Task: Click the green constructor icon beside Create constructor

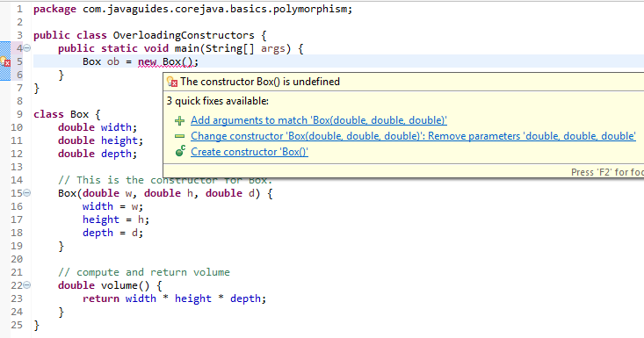Action: 180,151
